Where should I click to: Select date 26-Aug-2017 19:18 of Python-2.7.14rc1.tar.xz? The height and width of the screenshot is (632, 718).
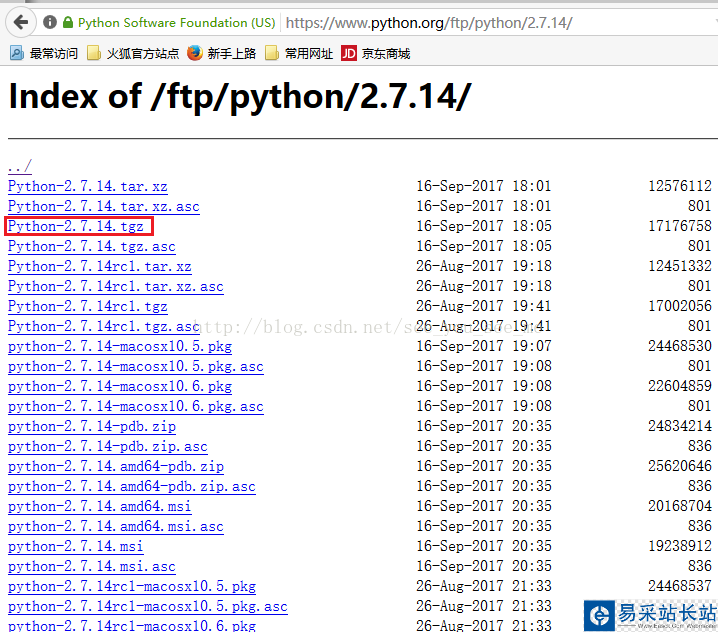point(484,266)
